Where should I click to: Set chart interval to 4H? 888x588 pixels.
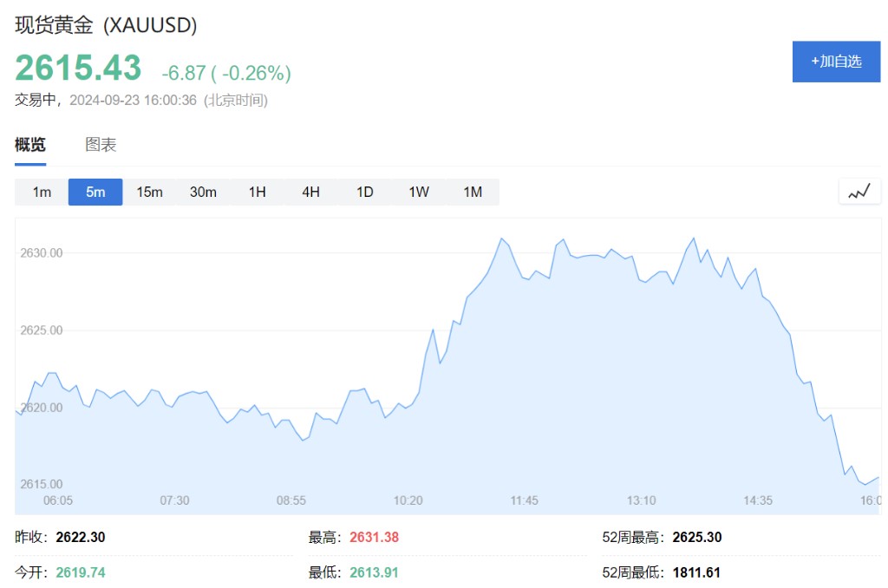310,192
